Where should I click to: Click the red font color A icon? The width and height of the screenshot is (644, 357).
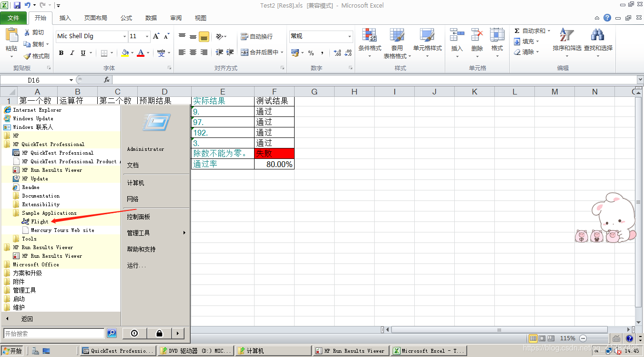pyautogui.click(x=141, y=53)
